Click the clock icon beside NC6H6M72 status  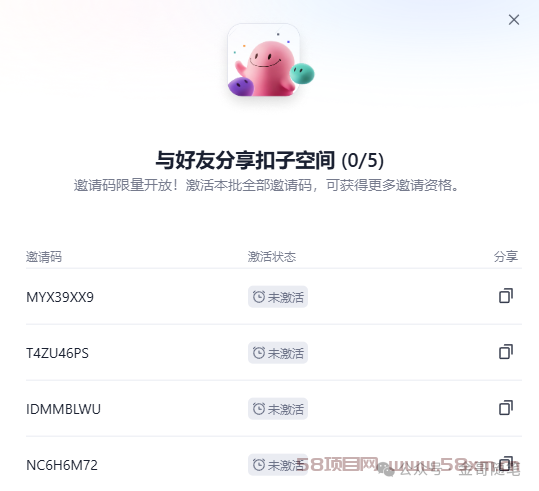coord(259,465)
